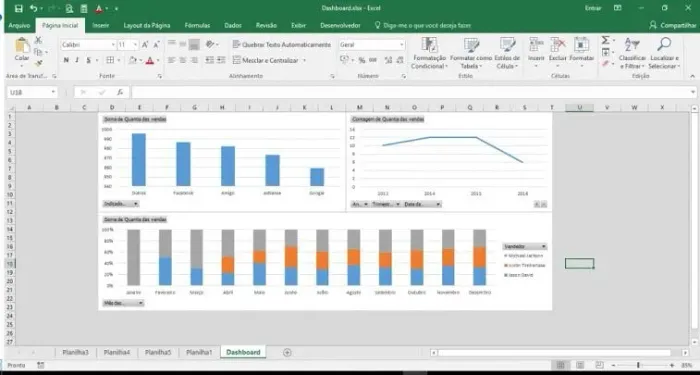This screenshot has height=375, width=700.
Task: Switch to the Inserir tab
Action: 100,26
